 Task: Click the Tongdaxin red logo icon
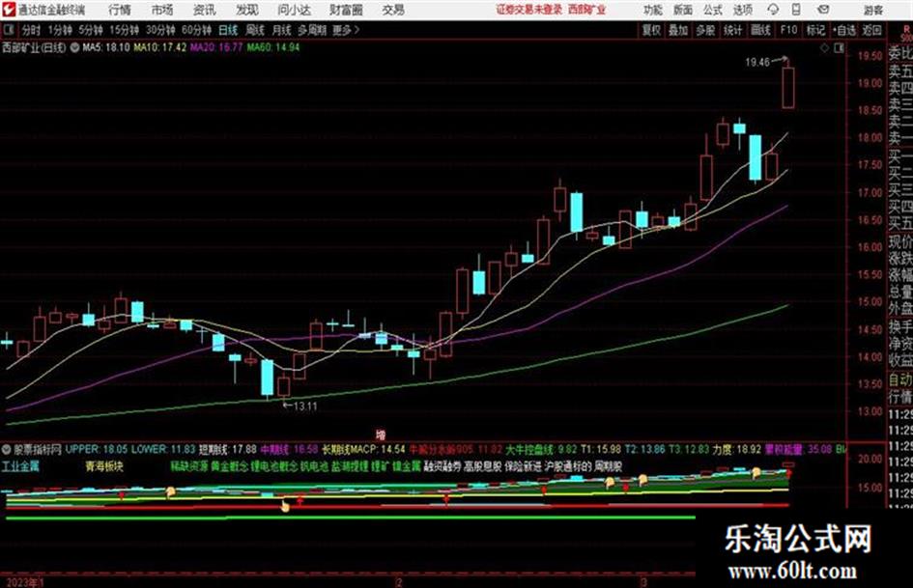tap(9, 10)
